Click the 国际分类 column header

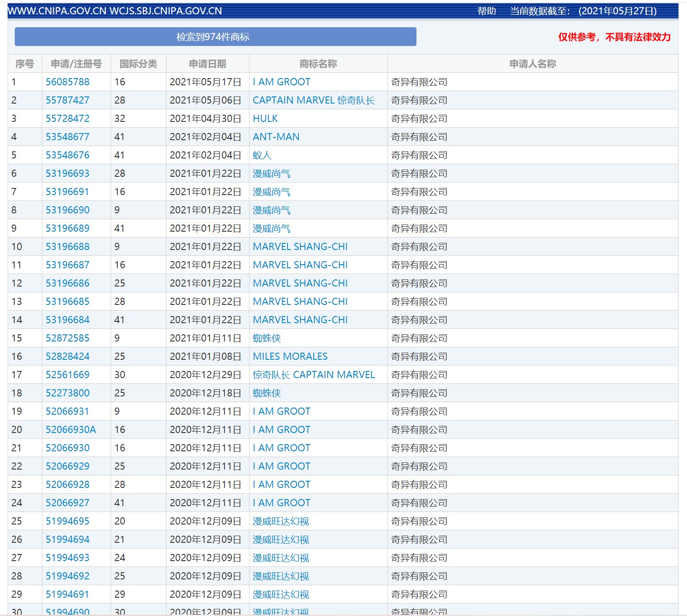click(138, 64)
